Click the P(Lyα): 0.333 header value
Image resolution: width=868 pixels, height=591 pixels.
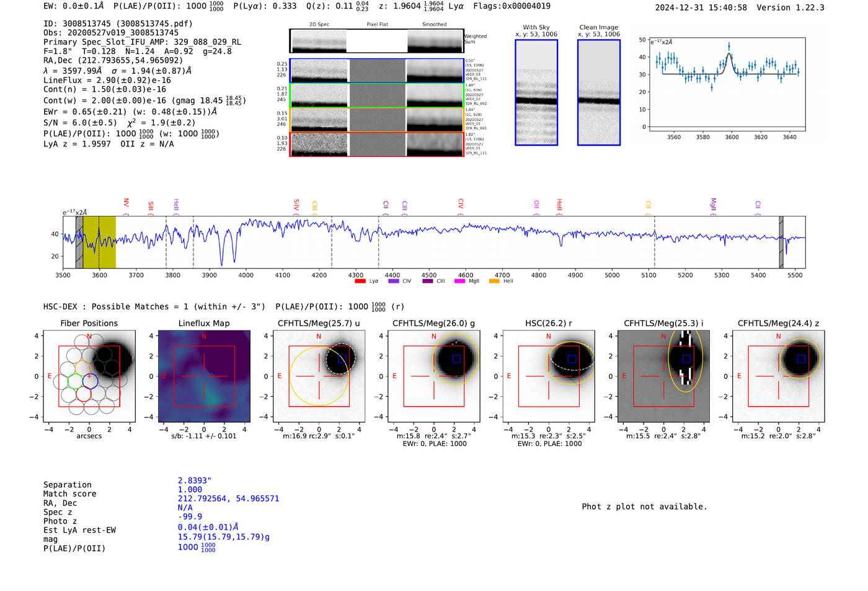click(x=265, y=6)
